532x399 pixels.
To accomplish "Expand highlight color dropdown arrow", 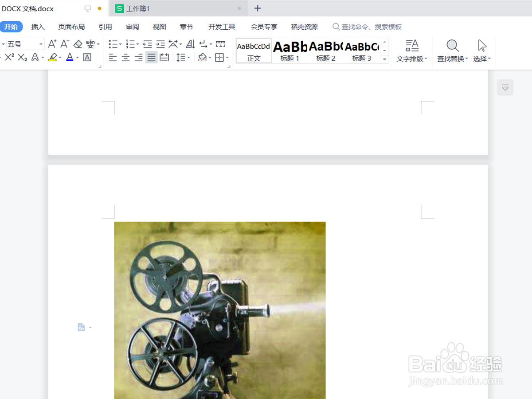I will point(60,58).
